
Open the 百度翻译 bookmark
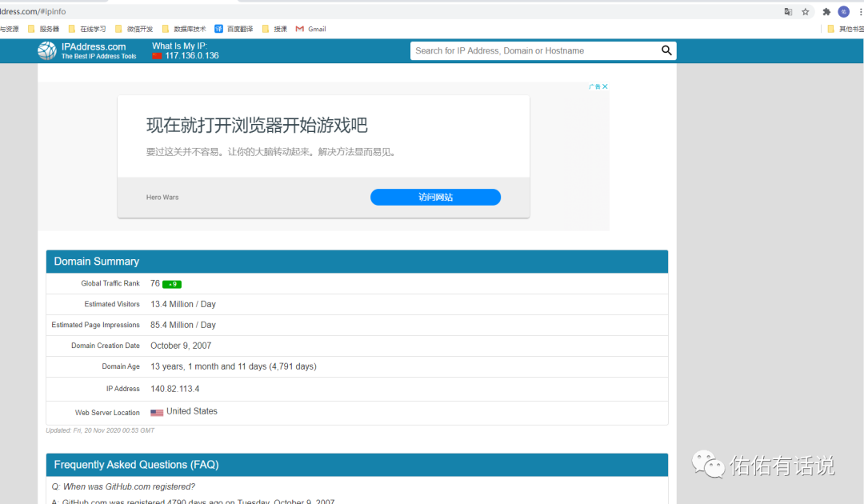pyautogui.click(x=234, y=29)
